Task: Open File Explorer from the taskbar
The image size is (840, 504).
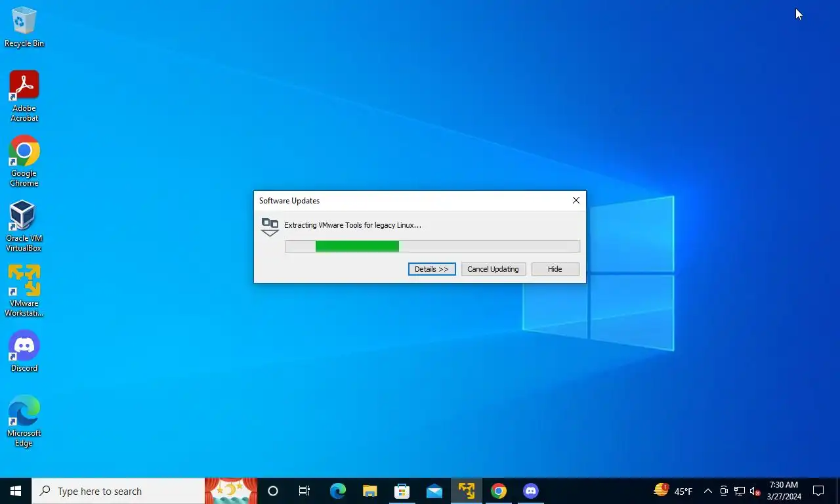Action: (369, 491)
